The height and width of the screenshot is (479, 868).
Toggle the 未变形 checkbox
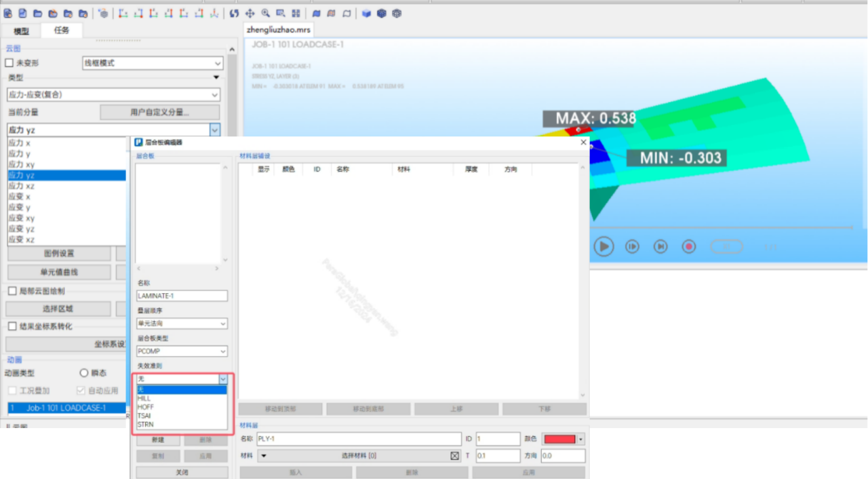(x=9, y=63)
